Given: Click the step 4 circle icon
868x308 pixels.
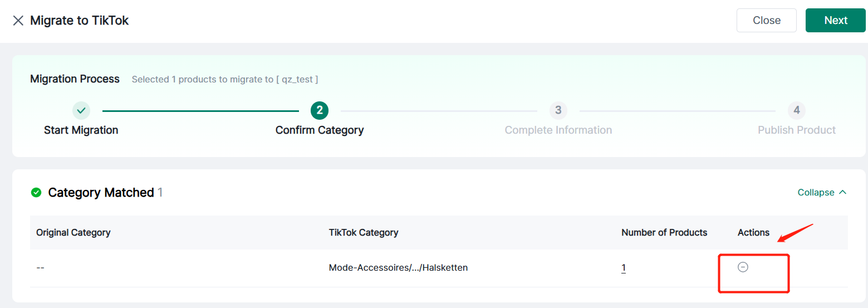Looking at the screenshot, I should coord(796,110).
